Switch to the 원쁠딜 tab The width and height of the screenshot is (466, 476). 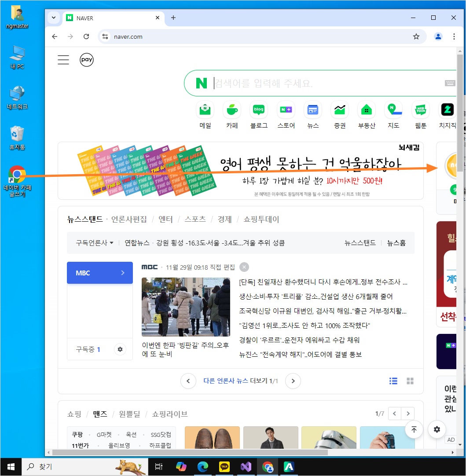click(x=129, y=414)
